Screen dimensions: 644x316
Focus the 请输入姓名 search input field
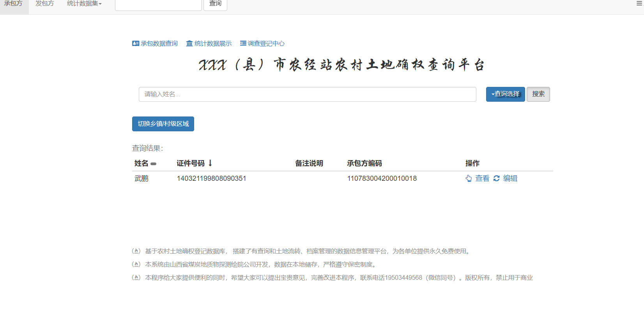(x=307, y=94)
